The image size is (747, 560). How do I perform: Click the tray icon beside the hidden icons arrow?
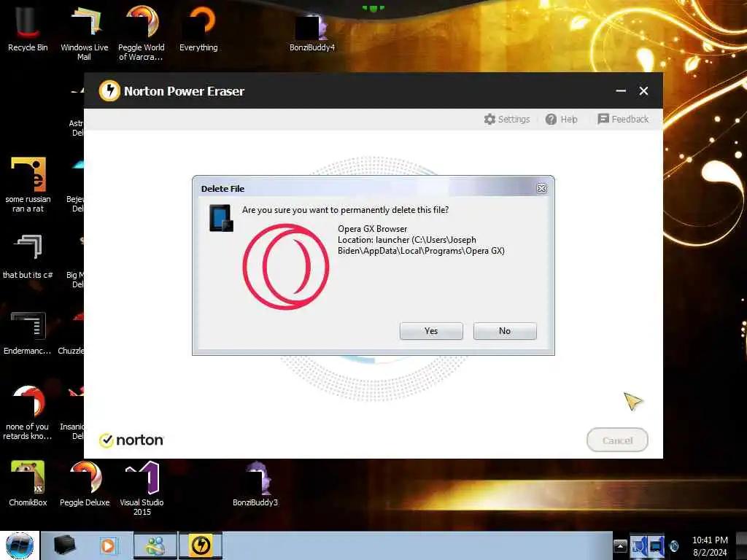pyautogui.click(x=638, y=545)
